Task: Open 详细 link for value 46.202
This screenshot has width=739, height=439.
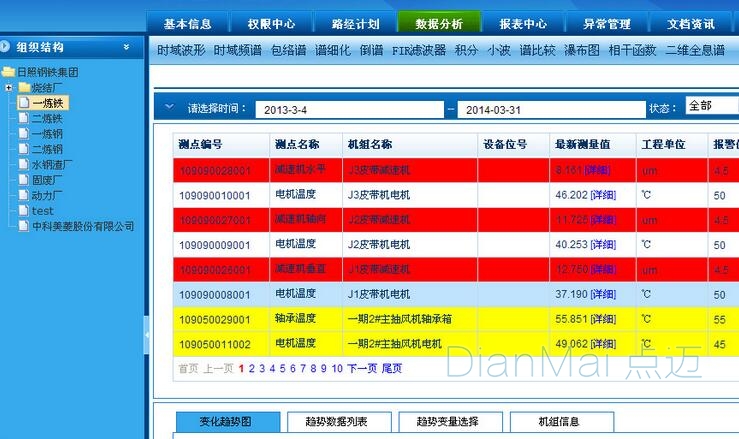Action: 603,195
